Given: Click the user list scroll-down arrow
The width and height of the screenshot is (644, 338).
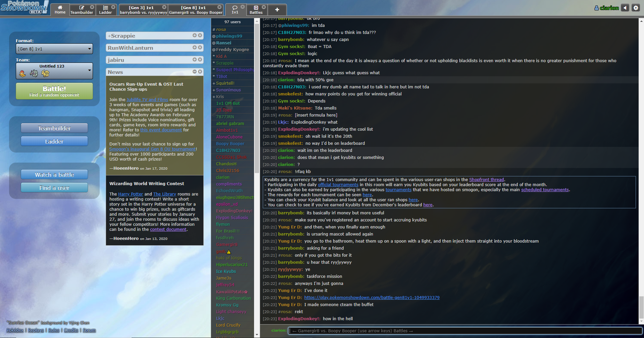Looking at the screenshot, I should coord(257,335).
